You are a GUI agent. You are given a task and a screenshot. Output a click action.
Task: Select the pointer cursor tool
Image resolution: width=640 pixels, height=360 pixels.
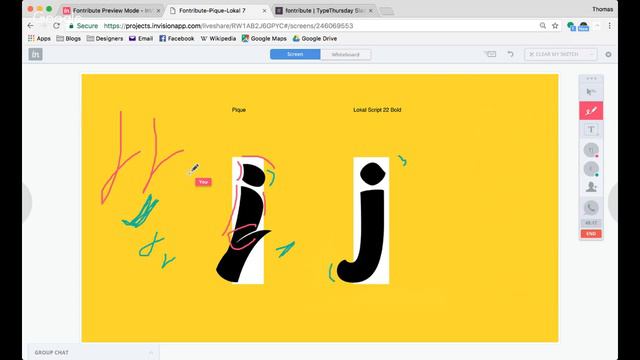tap(591, 92)
